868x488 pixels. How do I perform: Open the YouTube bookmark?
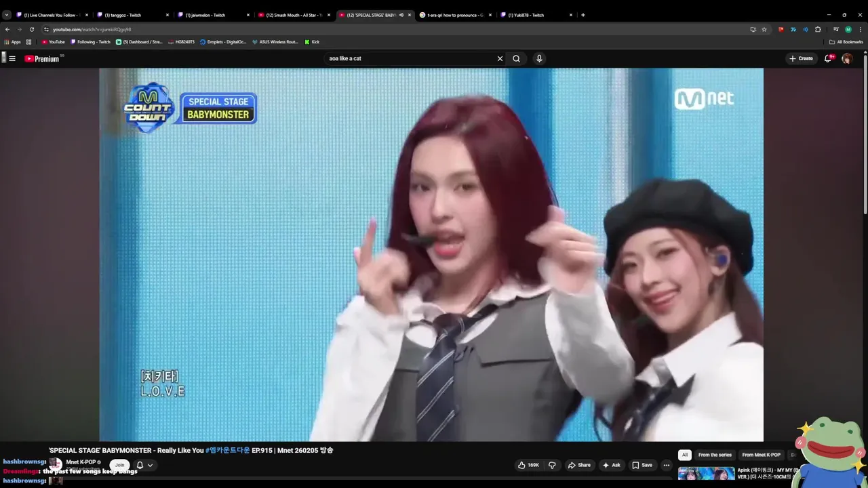click(53, 42)
